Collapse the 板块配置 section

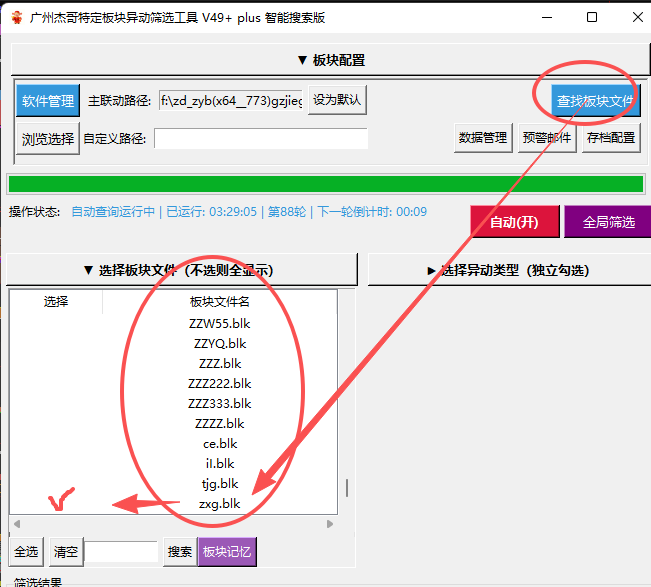click(x=330, y=60)
